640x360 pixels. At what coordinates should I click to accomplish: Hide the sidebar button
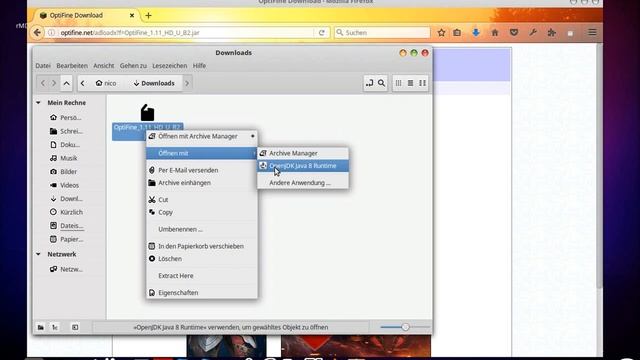75,327
